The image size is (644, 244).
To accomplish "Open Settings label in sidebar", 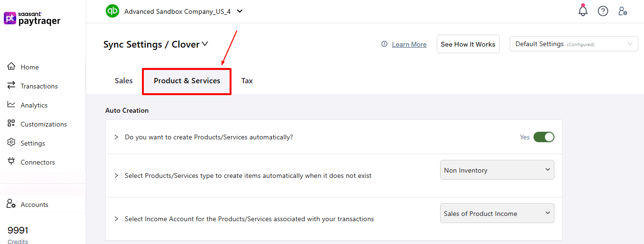I will pos(33,143).
